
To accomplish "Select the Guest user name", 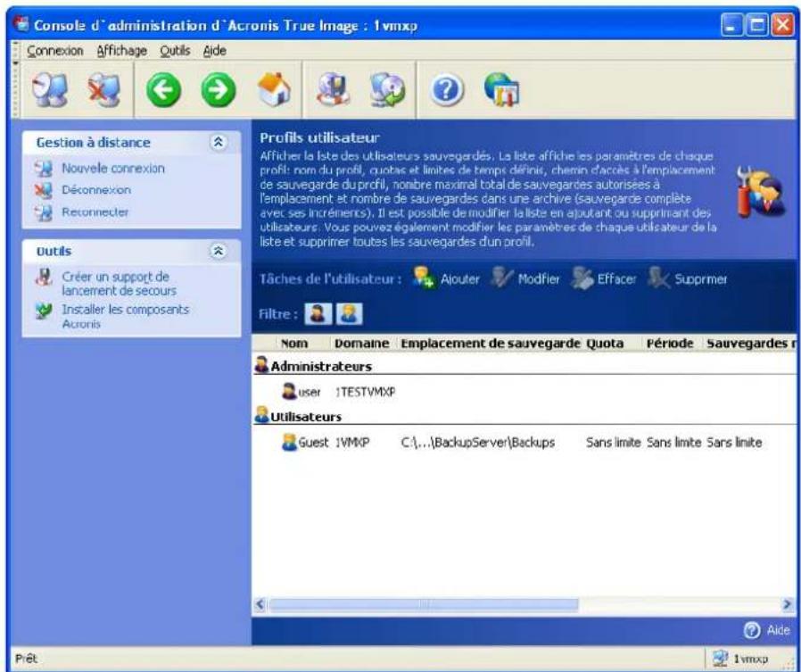I will (x=313, y=443).
